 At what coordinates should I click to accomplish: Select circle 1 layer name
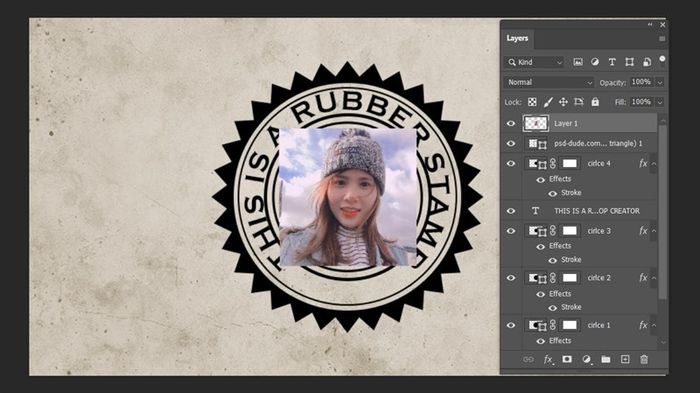click(599, 325)
